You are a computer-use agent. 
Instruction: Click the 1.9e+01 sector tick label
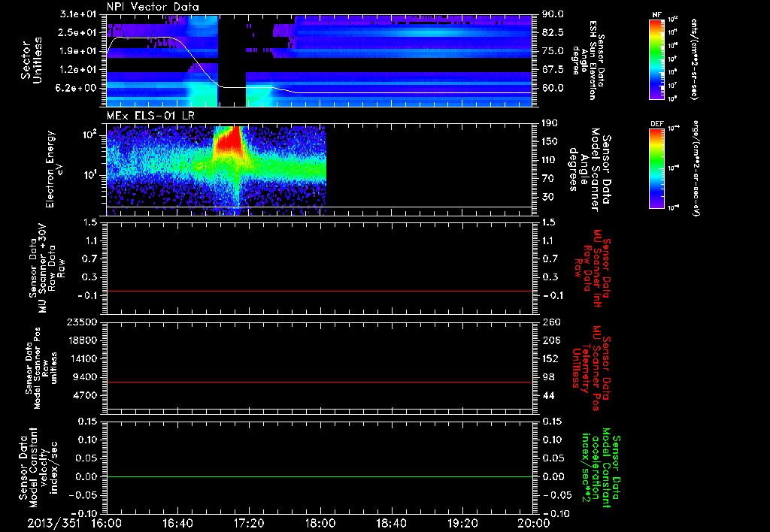pyautogui.click(x=78, y=51)
